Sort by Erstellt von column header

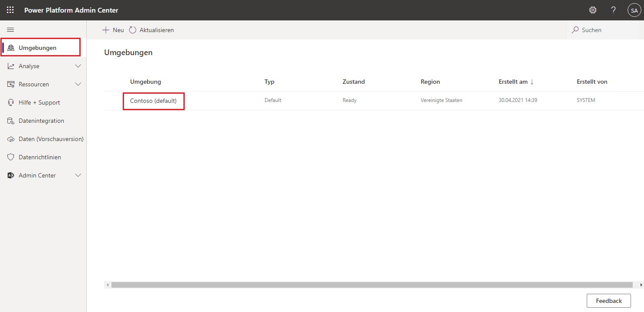click(592, 82)
